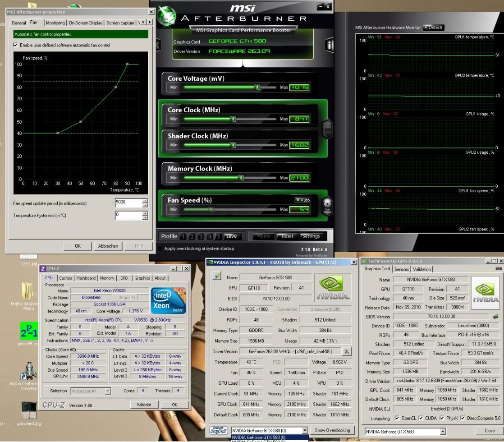Toggle user defined software automatic fan control
This screenshot has height=442, width=504.
click(x=15, y=45)
